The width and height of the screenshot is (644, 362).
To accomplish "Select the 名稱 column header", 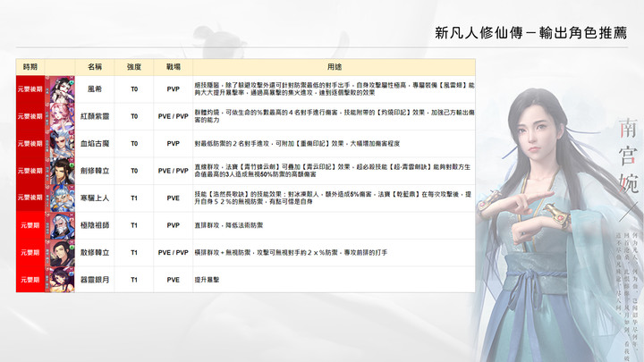I will click(95, 67).
